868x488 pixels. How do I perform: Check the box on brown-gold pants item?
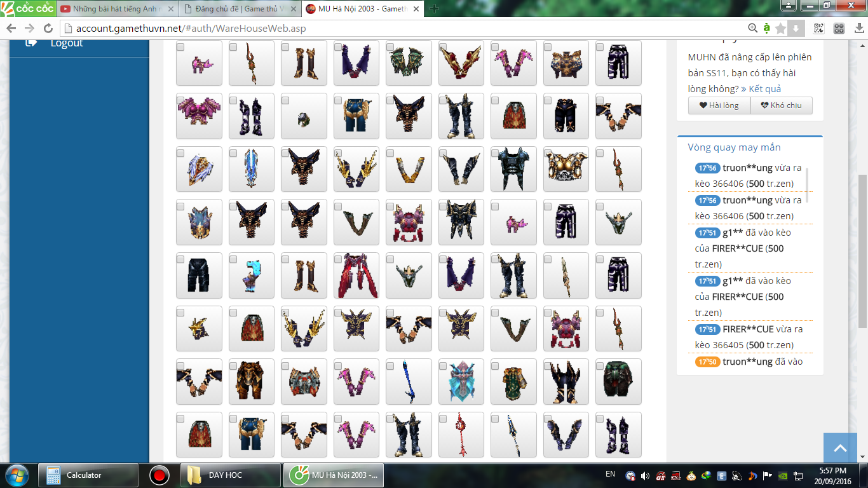pyautogui.click(x=233, y=366)
